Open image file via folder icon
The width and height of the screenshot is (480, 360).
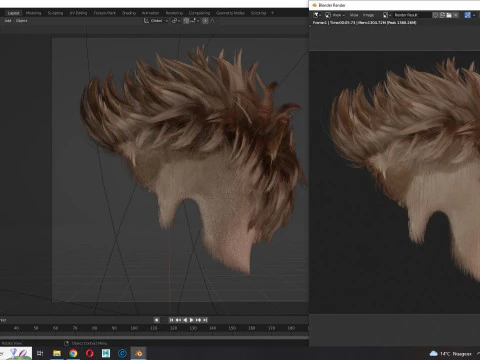(449, 15)
